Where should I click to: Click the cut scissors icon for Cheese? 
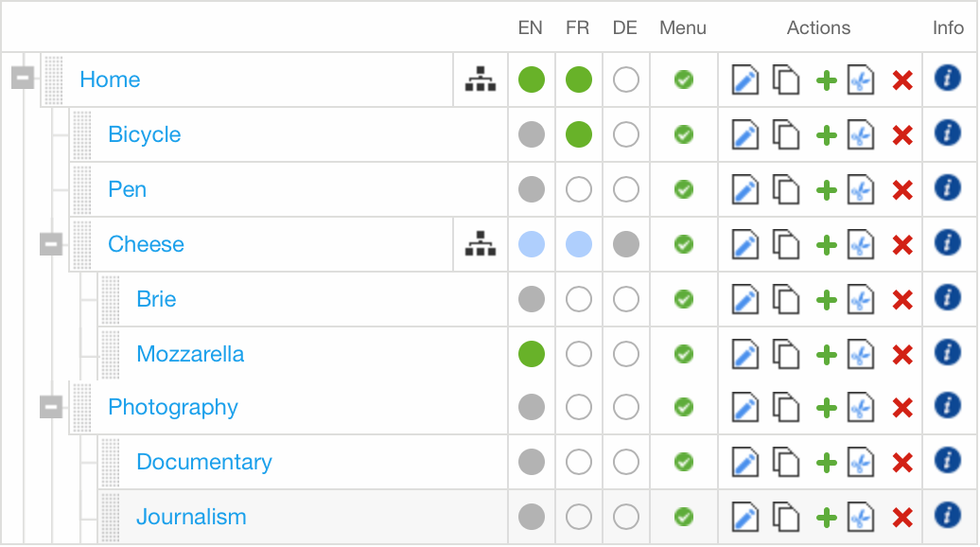860,245
